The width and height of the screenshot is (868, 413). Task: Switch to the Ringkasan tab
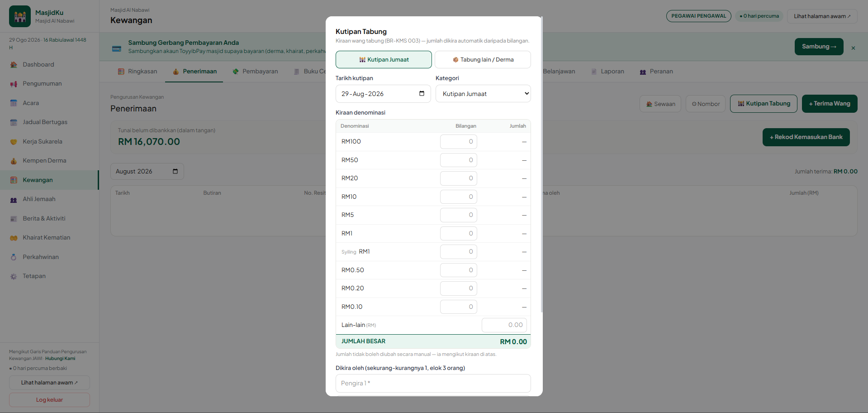point(138,72)
